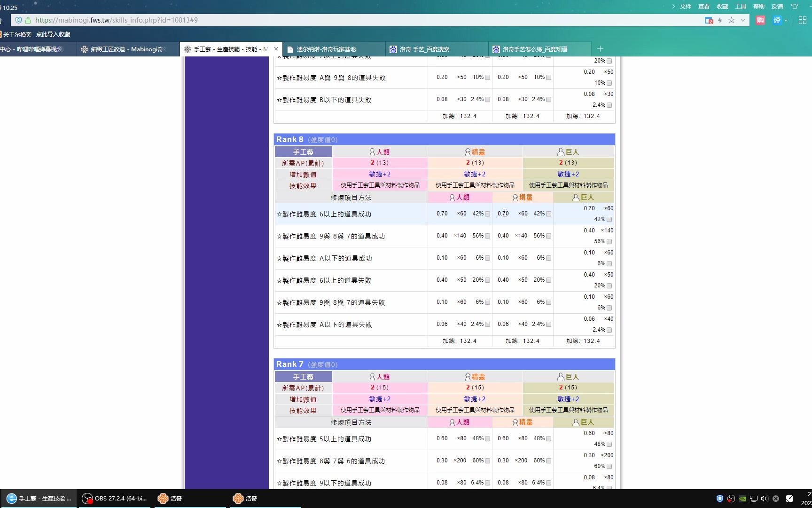Click the gray X tray icon
Image resolution: width=812 pixels, height=508 pixels.
point(776,499)
